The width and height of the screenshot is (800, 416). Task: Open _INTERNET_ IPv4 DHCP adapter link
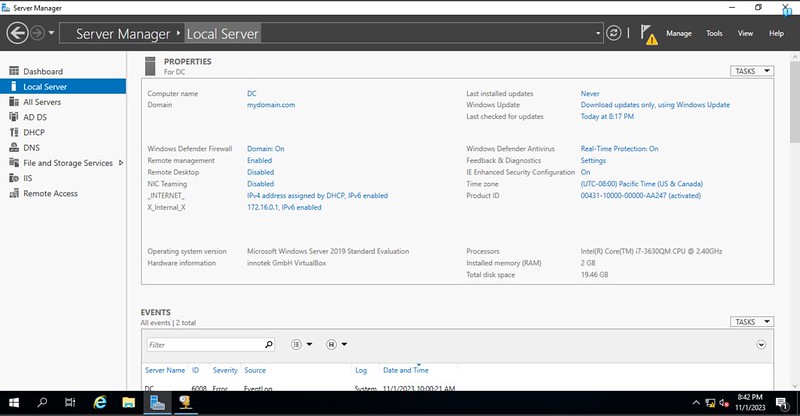pyautogui.click(x=317, y=195)
